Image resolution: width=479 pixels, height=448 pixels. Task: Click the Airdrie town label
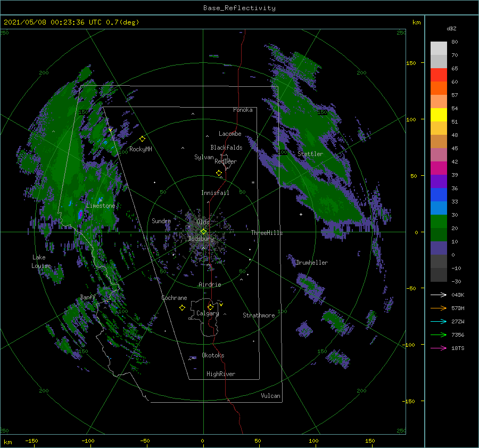click(210, 284)
